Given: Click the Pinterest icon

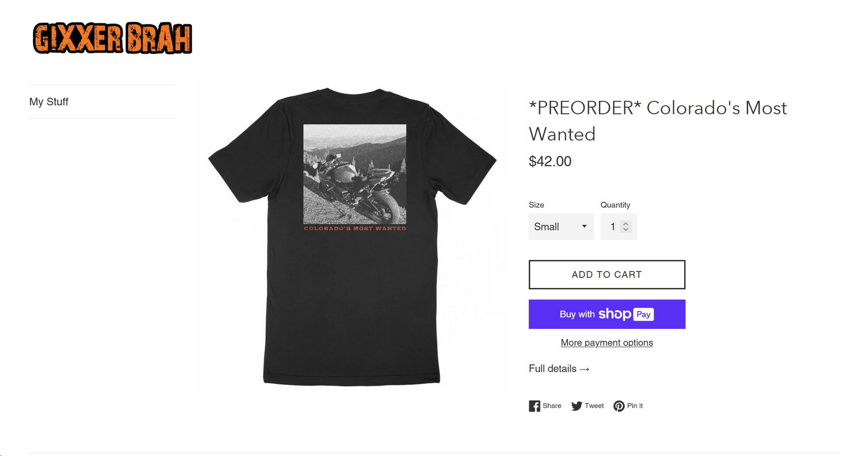Looking at the screenshot, I should tap(619, 406).
